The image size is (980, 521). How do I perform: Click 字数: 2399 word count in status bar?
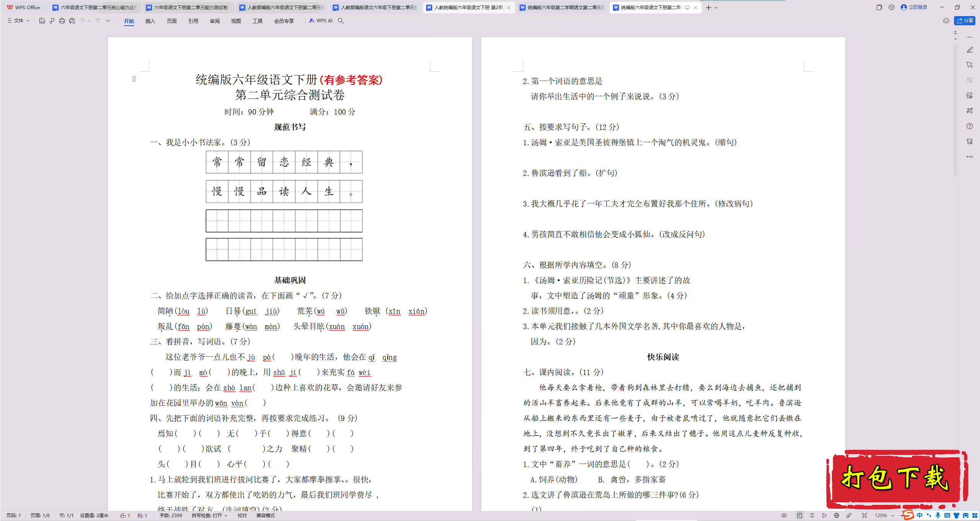(171, 516)
